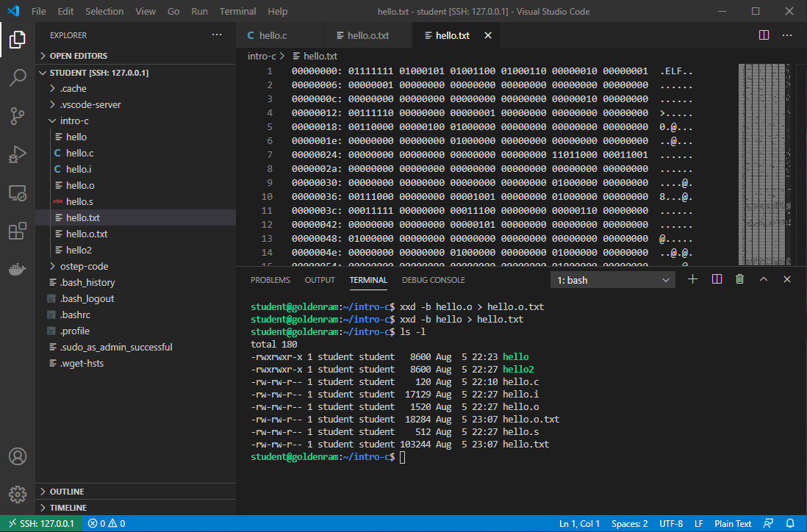Screen dimensions: 807x532
Task: Open the Terminal menu
Action: click(237, 11)
